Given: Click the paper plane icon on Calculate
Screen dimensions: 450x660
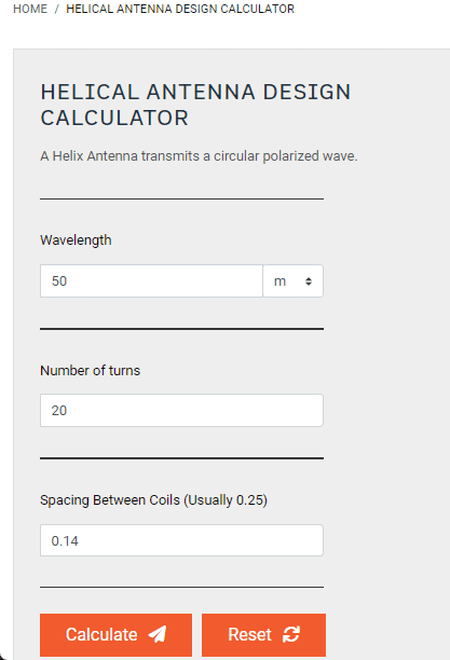Looking at the screenshot, I should 157,634.
